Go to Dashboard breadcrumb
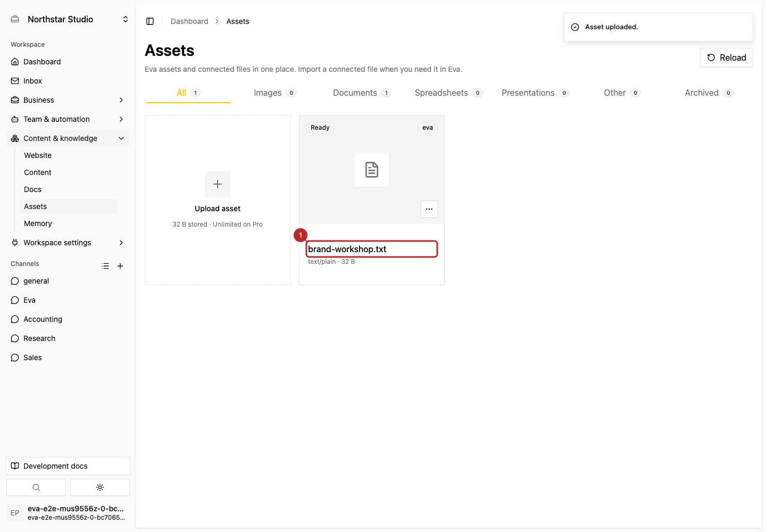The height and width of the screenshot is (532, 766). tap(189, 21)
